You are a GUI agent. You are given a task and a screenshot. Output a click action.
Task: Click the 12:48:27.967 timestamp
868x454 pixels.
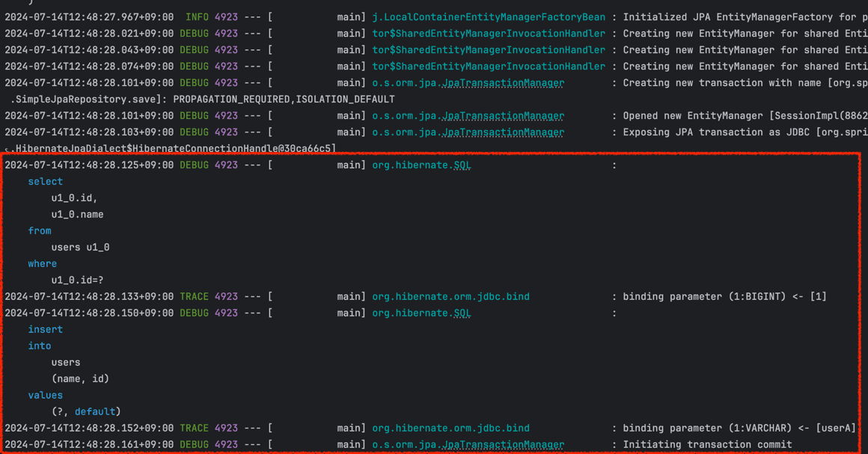click(x=89, y=17)
